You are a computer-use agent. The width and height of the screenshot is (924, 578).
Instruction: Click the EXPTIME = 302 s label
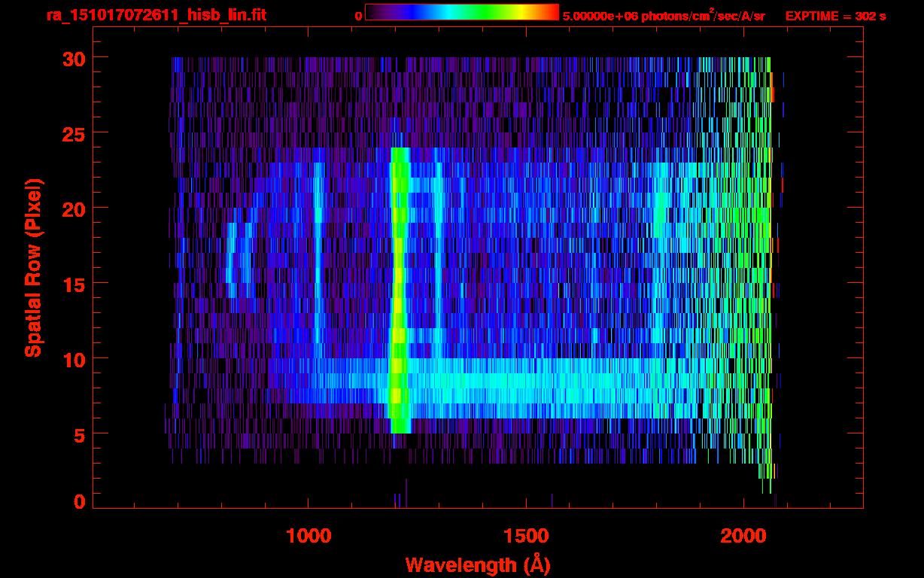click(835, 15)
